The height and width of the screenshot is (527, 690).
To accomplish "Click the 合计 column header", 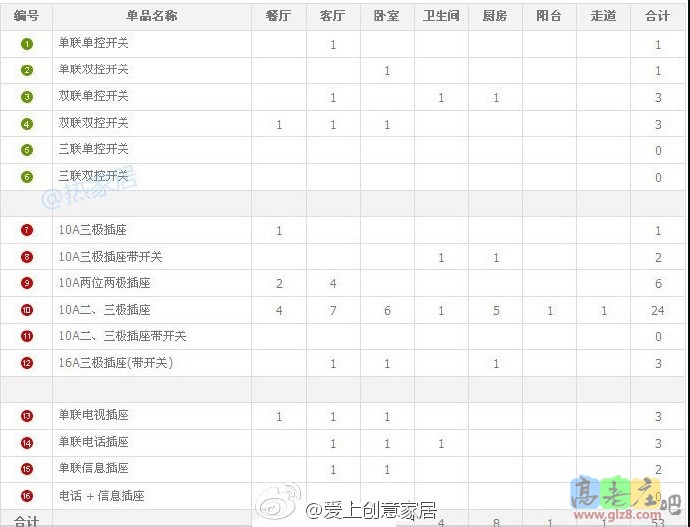I will pyautogui.click(x=657, y=16).
